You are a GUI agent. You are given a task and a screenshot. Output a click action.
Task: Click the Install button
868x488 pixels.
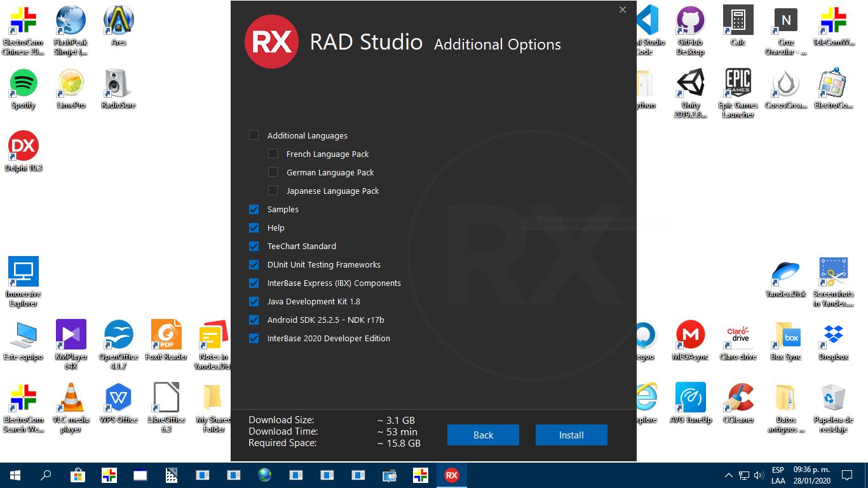click(x=571, y=435)
